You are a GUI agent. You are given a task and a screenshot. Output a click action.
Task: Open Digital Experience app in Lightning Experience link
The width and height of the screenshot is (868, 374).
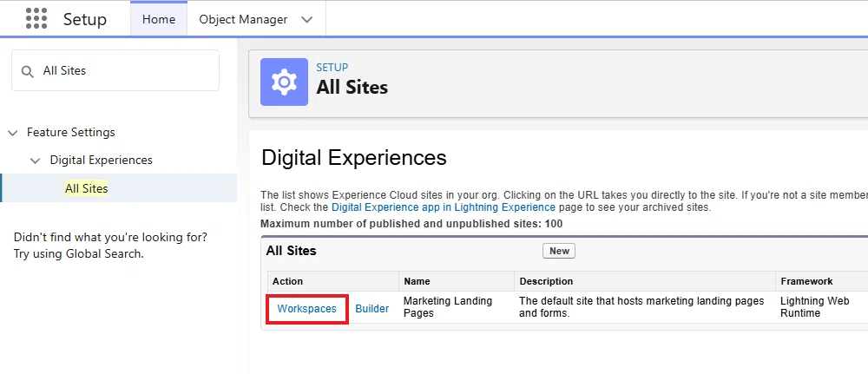pos(444,207)
